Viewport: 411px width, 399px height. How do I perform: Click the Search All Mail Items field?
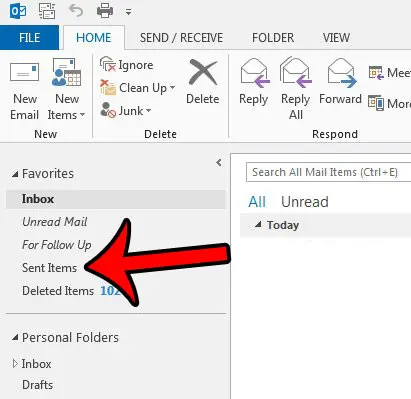click(328, 172)
